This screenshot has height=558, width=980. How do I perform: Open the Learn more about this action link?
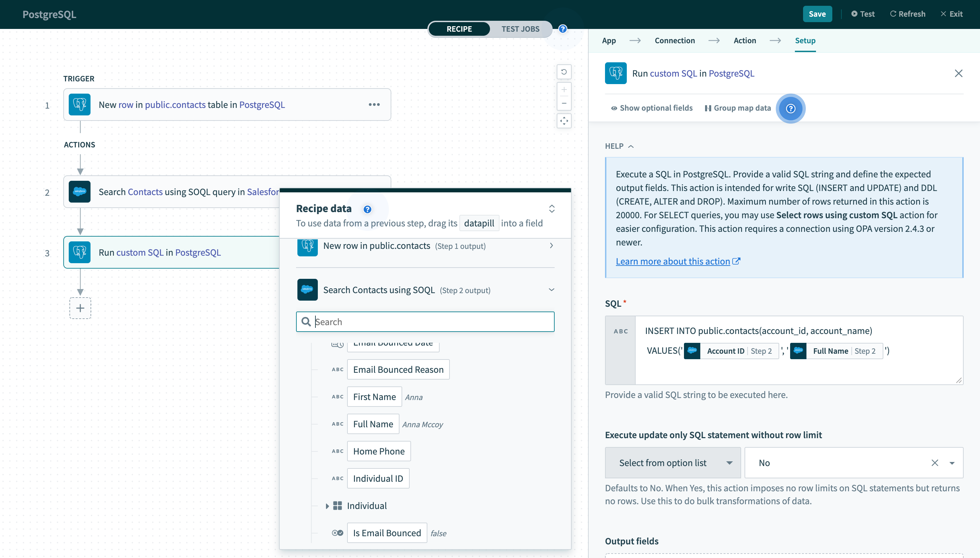click(x=673, y=261)
